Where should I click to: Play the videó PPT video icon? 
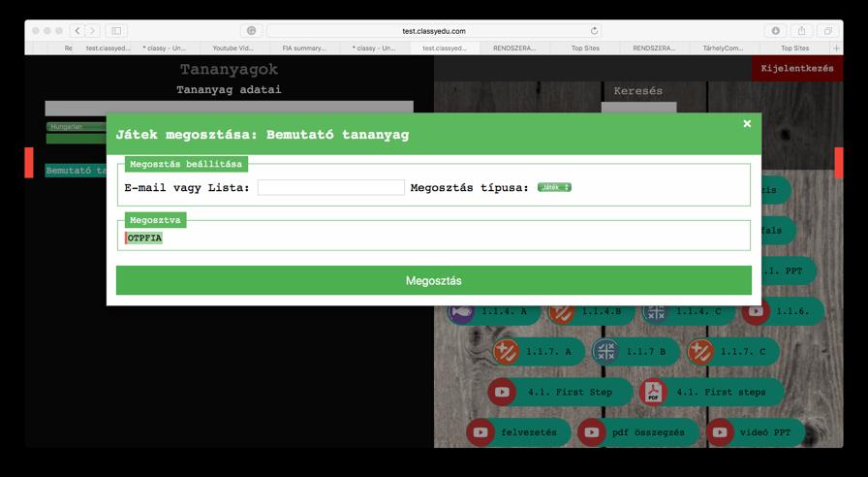720,432
